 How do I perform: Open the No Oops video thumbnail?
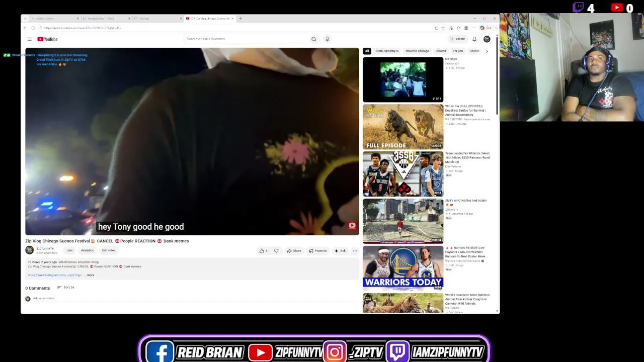pyautogui.click(x=403, y=79)
